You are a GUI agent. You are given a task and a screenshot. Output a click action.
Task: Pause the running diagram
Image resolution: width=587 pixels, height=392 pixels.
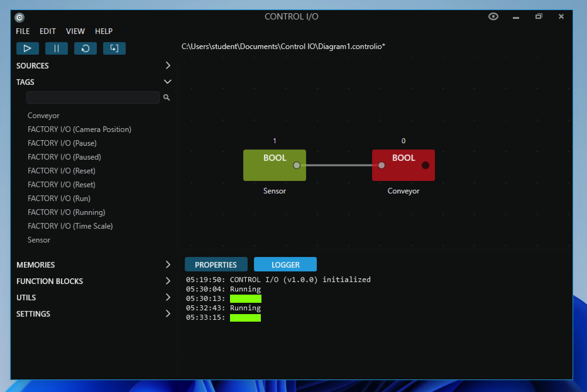tap(57, 48)
